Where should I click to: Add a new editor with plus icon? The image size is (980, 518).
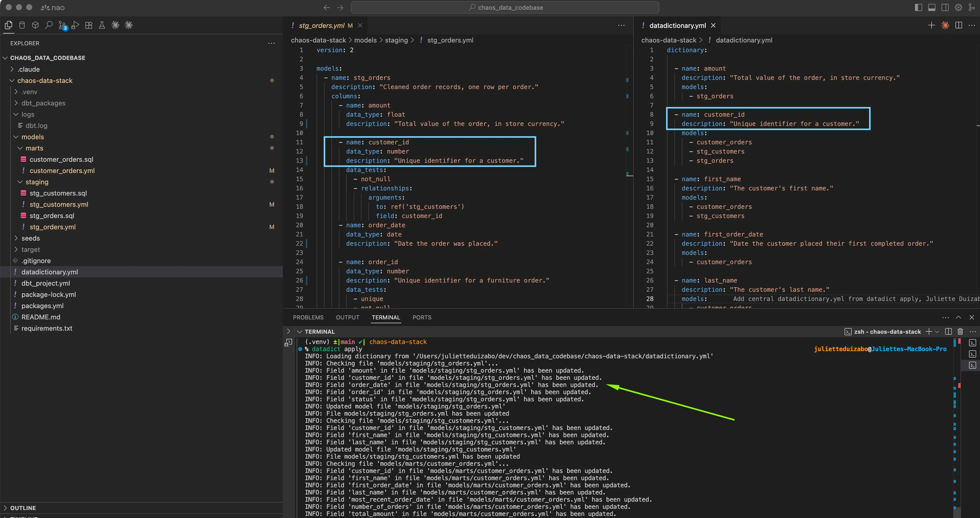pyautogui.click(x=931, y=25)
